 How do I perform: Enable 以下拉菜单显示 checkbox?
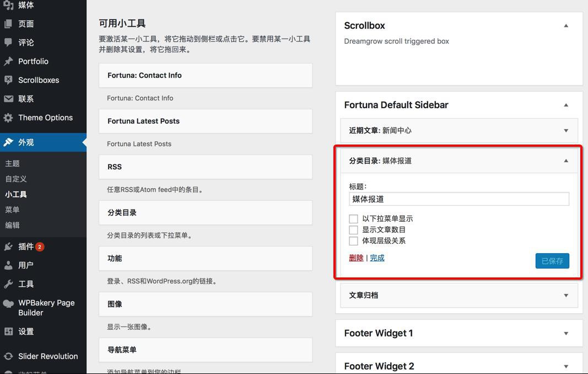coord(353,219)
